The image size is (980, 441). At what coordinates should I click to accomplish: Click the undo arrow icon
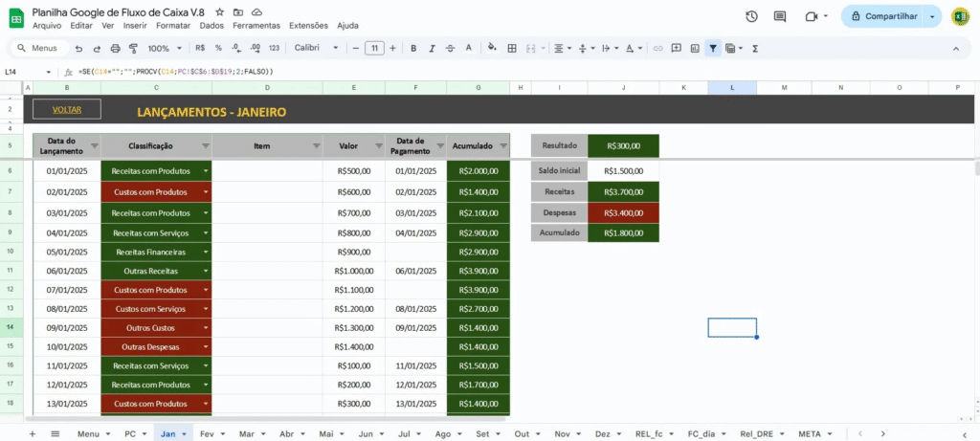click(x=79, y=48)
